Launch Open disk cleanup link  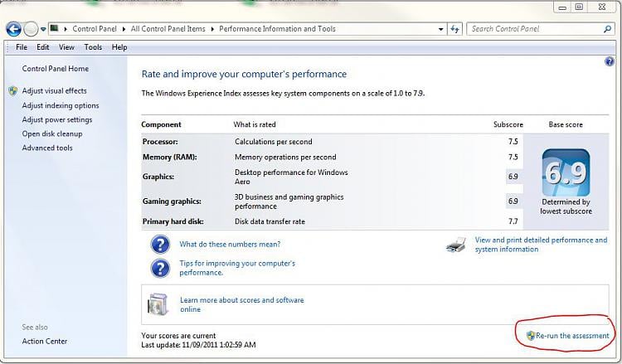pyautogui.click(x=52, y=134)
